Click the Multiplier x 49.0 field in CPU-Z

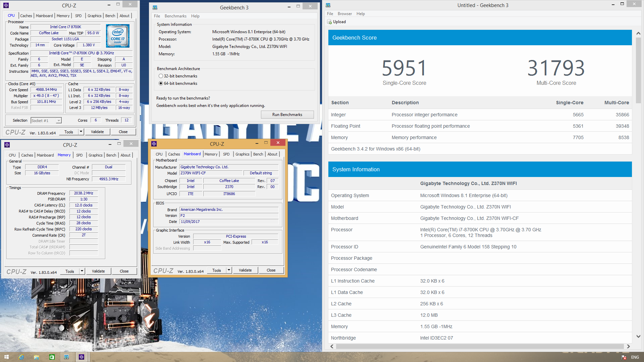pos(46,96)
